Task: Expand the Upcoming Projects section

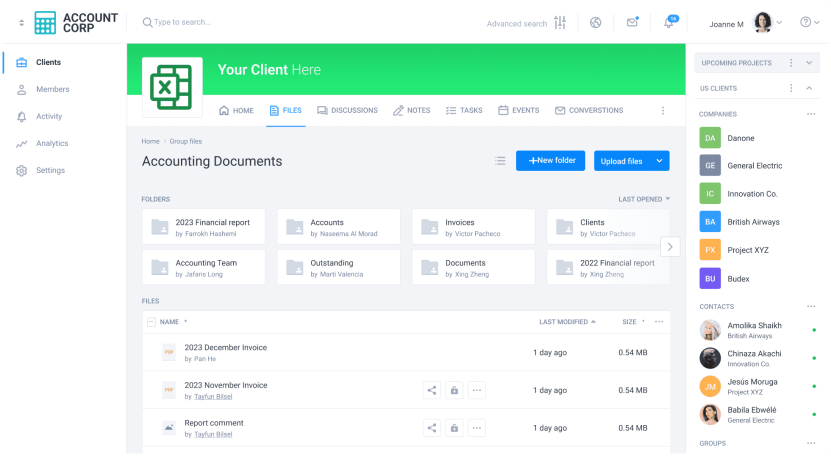Action: click(x=809, y=63)
